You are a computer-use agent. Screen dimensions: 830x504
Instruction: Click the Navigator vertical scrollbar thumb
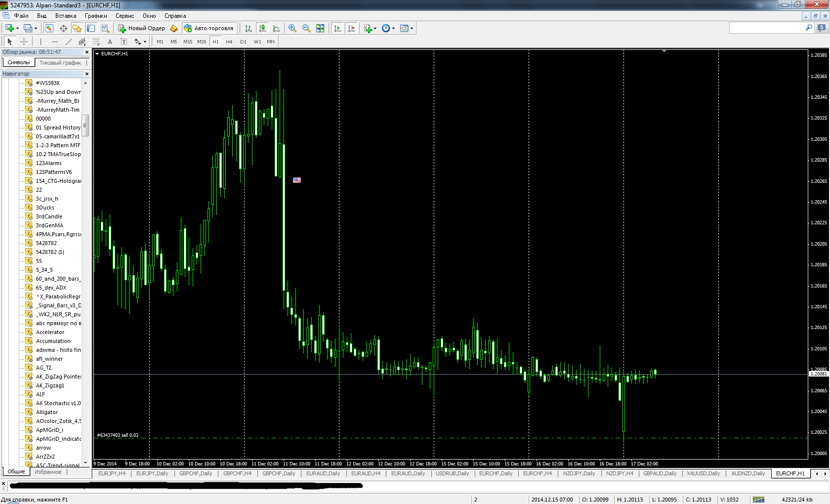click(x=85, y=125)
